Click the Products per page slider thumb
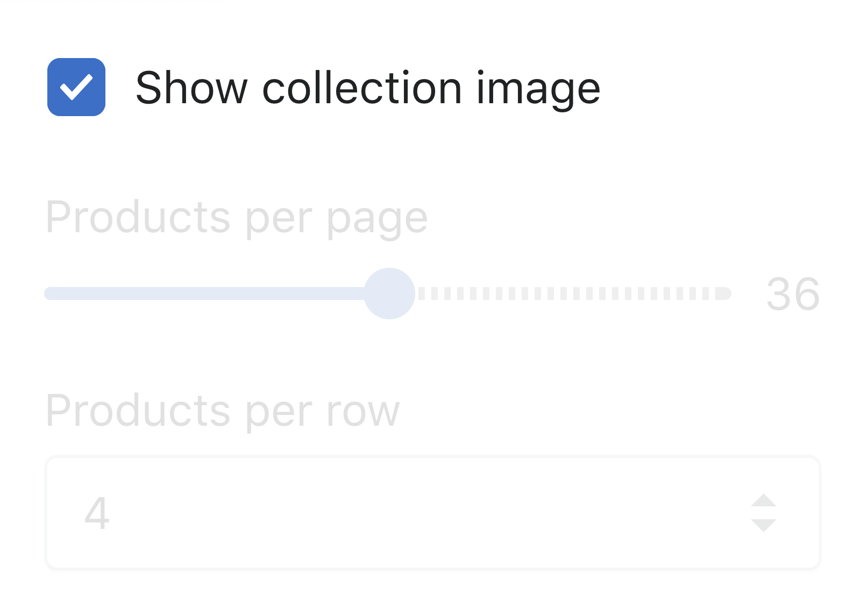The height and width of the screenshot is (601, 868). coord(389,294)
